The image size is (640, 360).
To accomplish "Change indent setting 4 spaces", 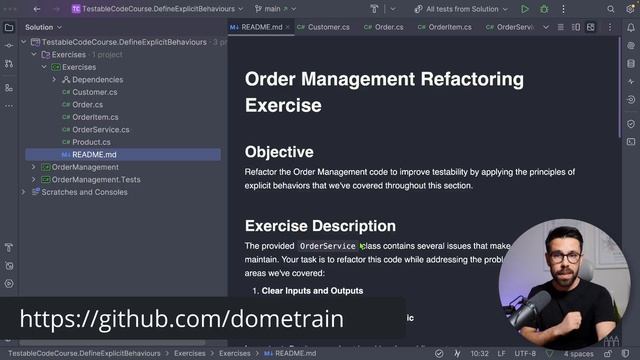I will tap(579, 353).
